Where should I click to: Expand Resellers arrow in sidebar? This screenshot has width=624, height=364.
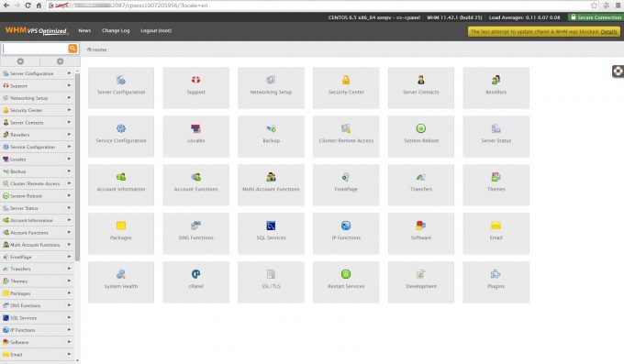coord(69,135)
